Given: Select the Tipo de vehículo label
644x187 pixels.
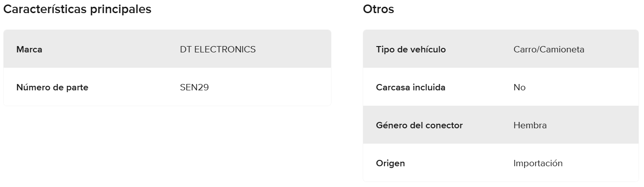Looking at the screenshot, I should click(x=411, y=50).
